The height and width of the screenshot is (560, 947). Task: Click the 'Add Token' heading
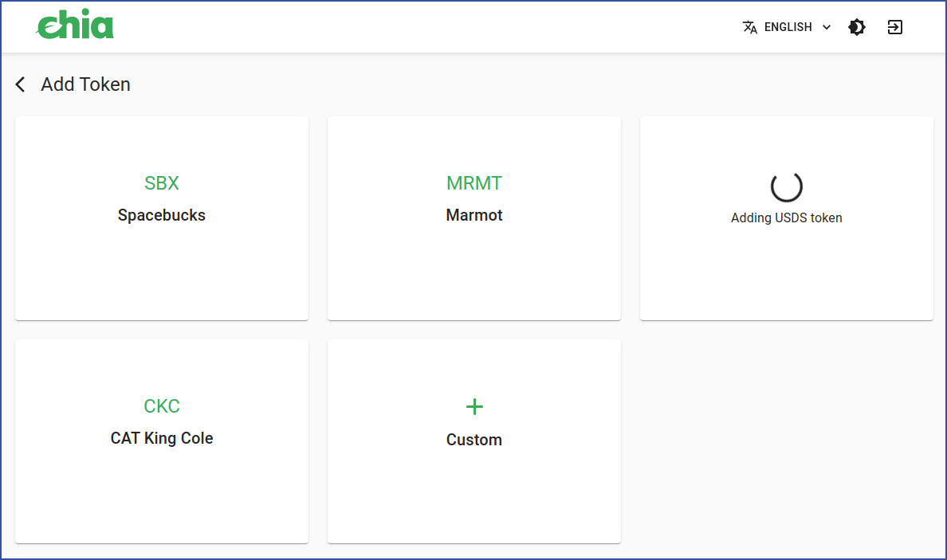86,84
